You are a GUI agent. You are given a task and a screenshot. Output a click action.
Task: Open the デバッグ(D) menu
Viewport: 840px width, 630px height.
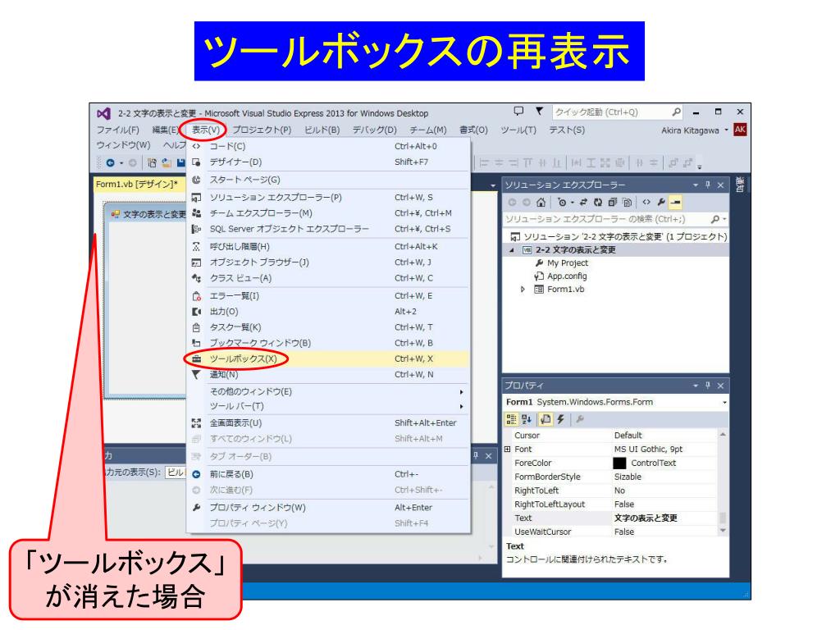(374, 130)
